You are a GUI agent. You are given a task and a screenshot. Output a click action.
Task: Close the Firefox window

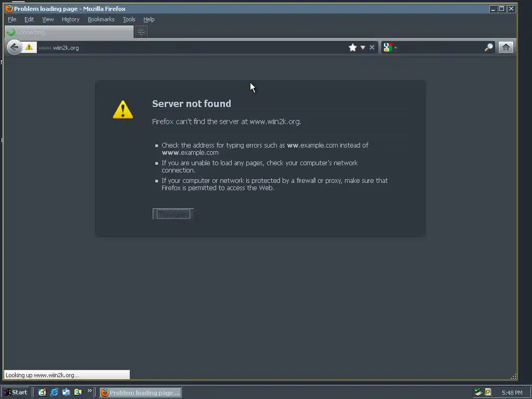(511, 9)
